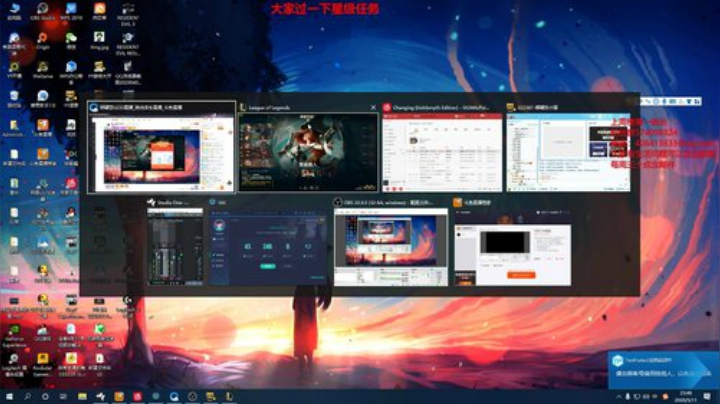
Task: Show hidden system tray icons chevron
Action: click(619, 396)
